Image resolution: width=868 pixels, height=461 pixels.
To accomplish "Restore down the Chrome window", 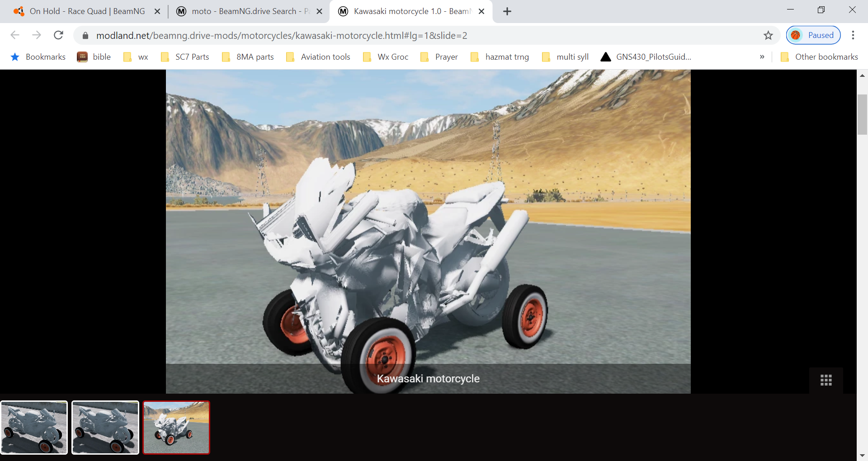I will [x=821, y=10].
